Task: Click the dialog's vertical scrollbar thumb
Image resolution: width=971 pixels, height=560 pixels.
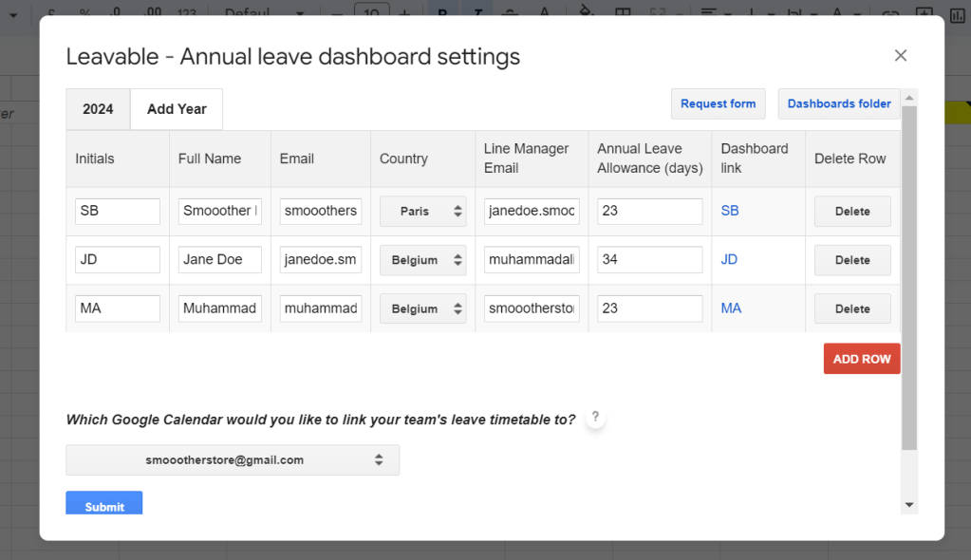Action: click(x=909, y=275)
